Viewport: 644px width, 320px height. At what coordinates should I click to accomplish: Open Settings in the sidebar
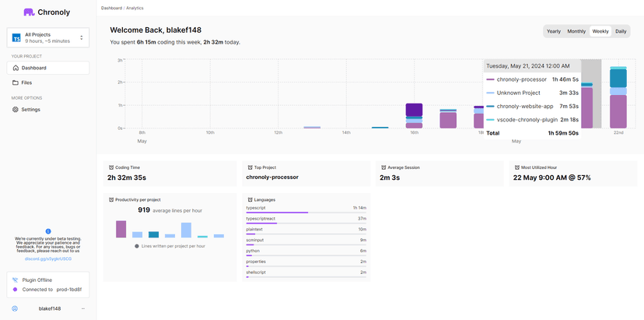pos(48,110)
